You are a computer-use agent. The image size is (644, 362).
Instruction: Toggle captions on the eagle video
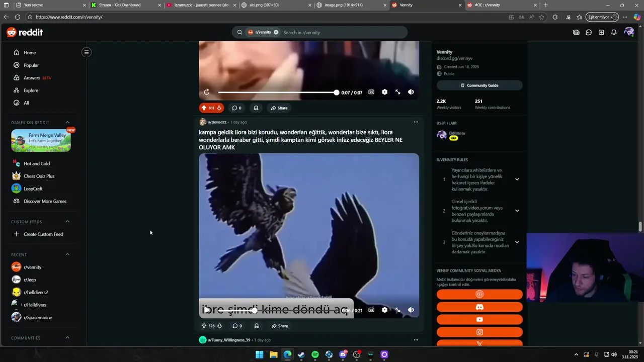(x=371, y=310)
